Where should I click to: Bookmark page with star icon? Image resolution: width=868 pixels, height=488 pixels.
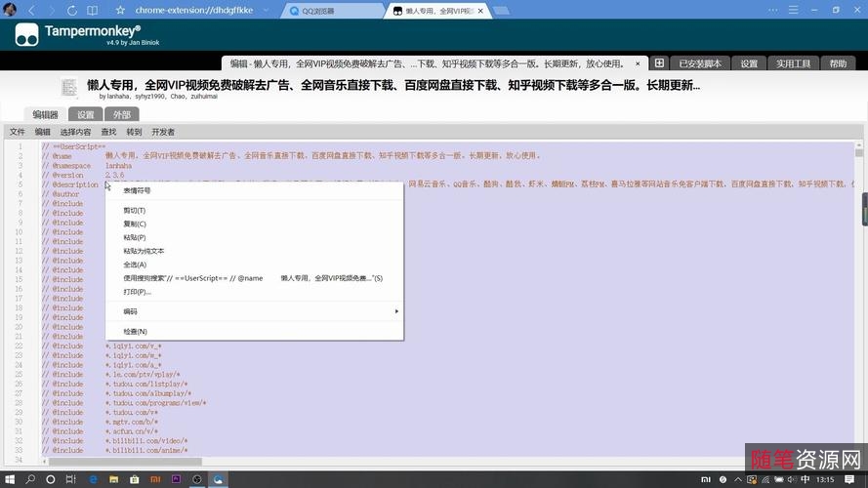119,11
